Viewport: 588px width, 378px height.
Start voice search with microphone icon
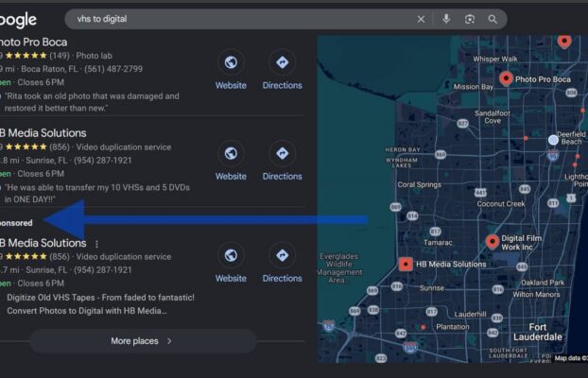tap(446, 19)
